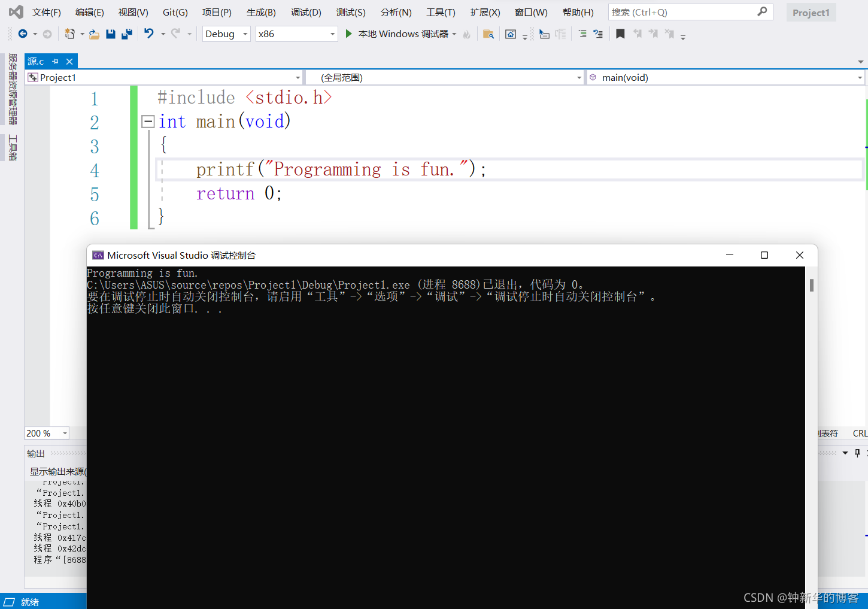Open the 文件(F) menu

point(46,12)
